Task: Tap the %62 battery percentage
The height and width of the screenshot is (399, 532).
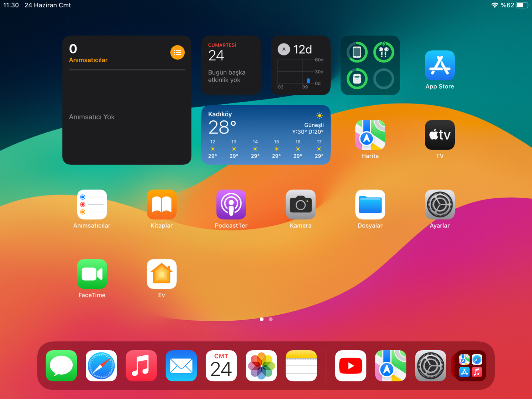Action: (507, 5)
